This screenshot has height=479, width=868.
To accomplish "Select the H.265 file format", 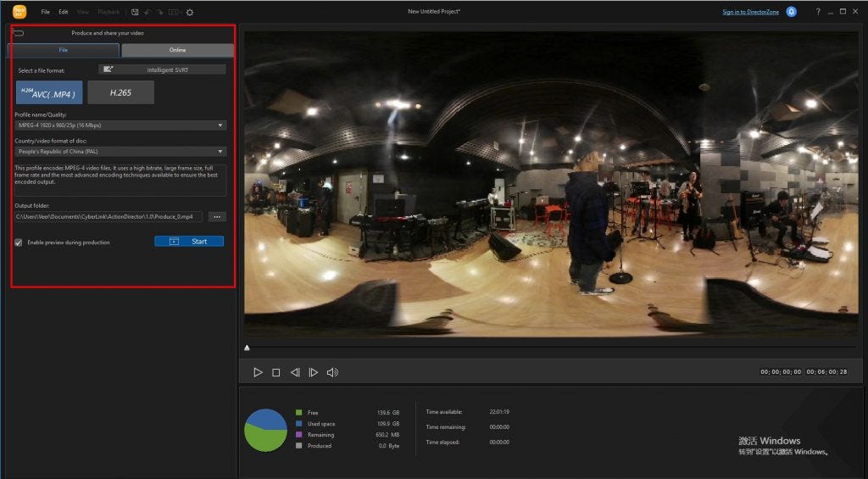I will point(120,92).
